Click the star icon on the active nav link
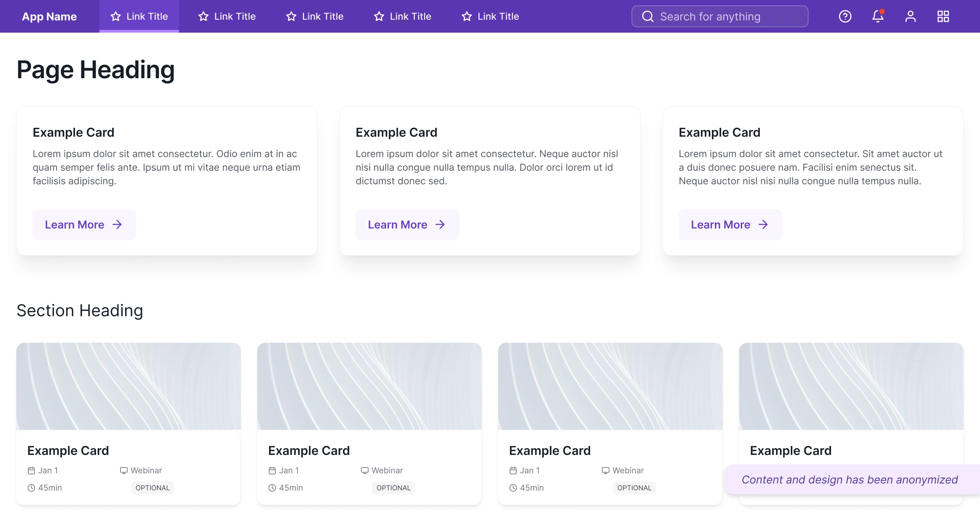 coord(116,16)
